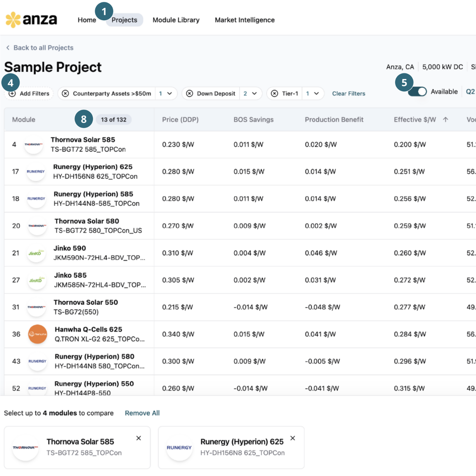Click the Price (DDP) column header

[180, 120]
